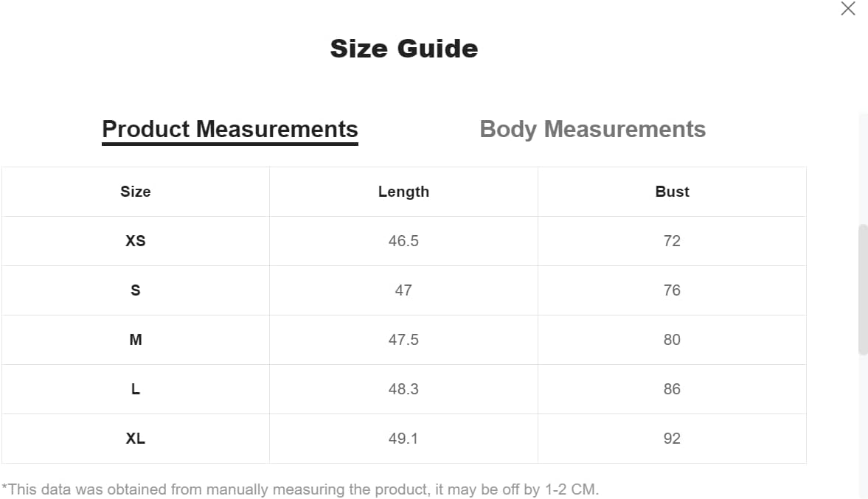Close the Size Guide dialog
Viewport: 868px width, 499px height.
847,8
